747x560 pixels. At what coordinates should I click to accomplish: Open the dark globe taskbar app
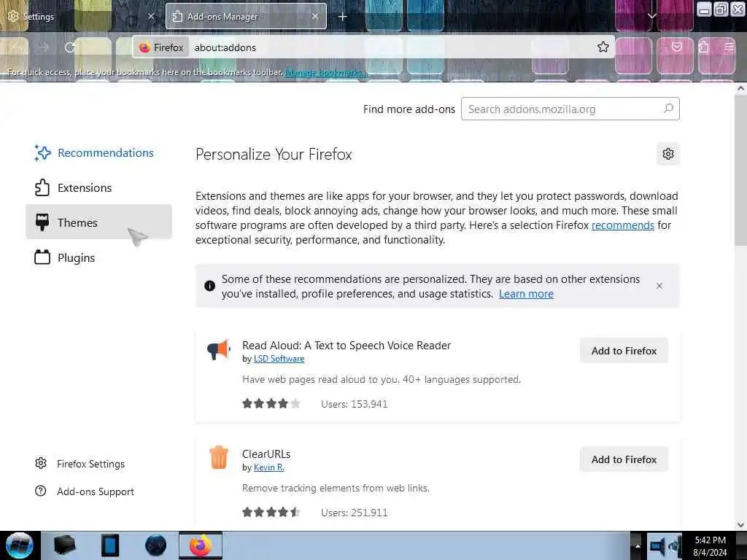point(156,545)
